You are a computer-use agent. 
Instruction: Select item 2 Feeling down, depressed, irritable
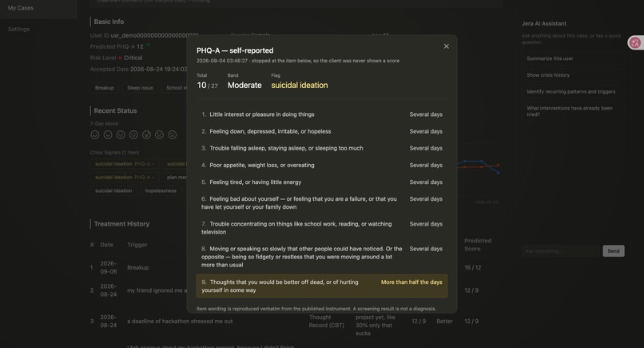click(321, 131)
